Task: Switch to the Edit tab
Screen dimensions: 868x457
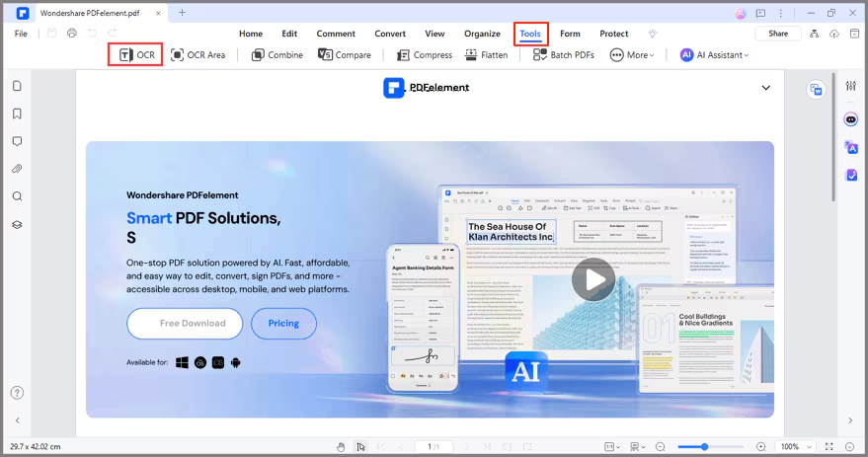Action: tap(289, 34)
